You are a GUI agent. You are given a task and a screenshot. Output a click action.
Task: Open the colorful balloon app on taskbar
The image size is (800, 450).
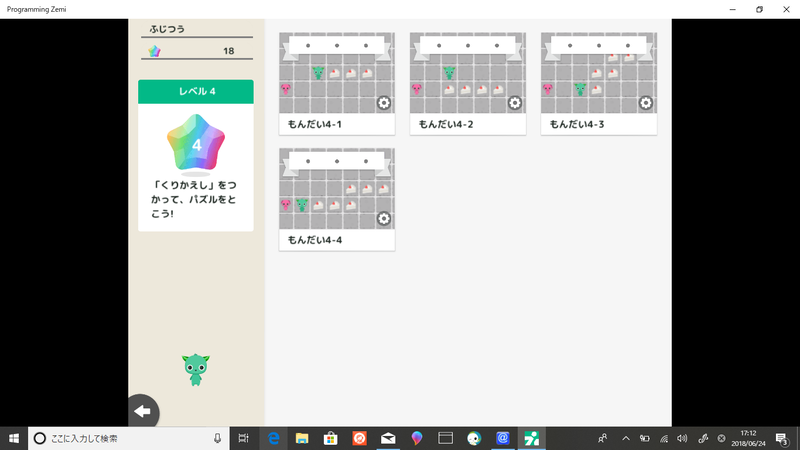[417, 438]
